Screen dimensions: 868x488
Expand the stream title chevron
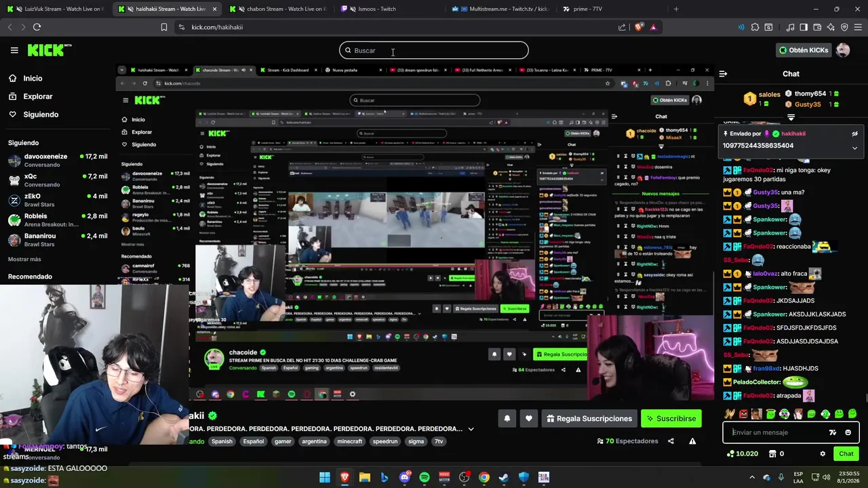(x=471, y=429)
